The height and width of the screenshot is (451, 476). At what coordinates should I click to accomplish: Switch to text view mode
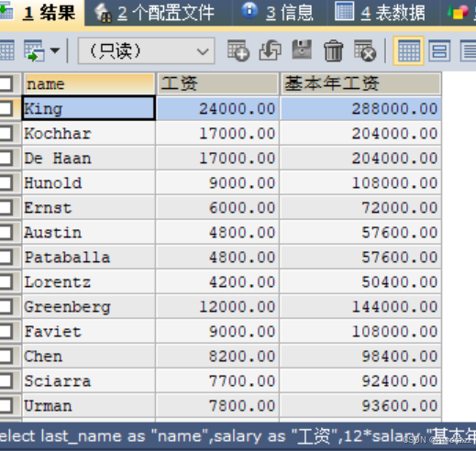point(469,50)
